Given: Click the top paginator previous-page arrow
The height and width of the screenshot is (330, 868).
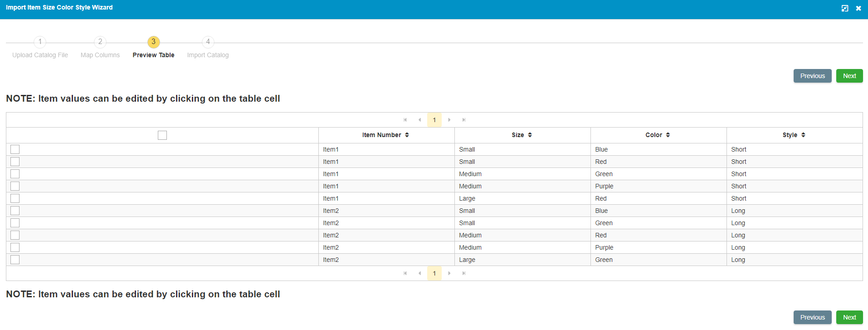Looking at the screenshot, I should click(x=419, y=120).
